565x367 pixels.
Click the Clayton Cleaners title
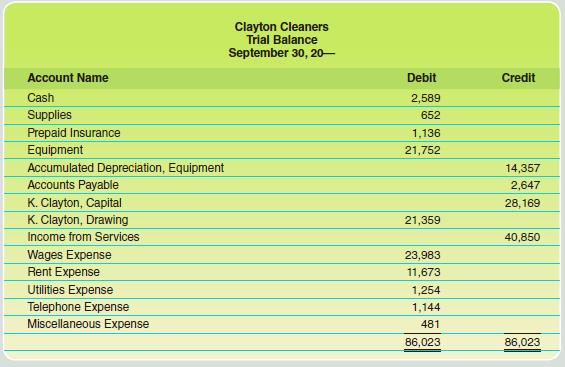click(281, 27)
